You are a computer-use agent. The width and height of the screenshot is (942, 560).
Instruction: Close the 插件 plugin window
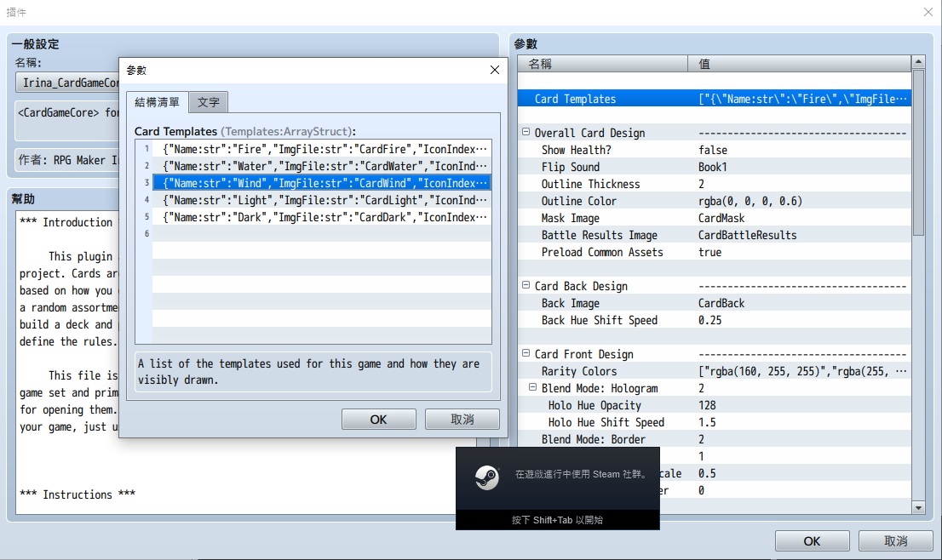click(x=928, y=12)
